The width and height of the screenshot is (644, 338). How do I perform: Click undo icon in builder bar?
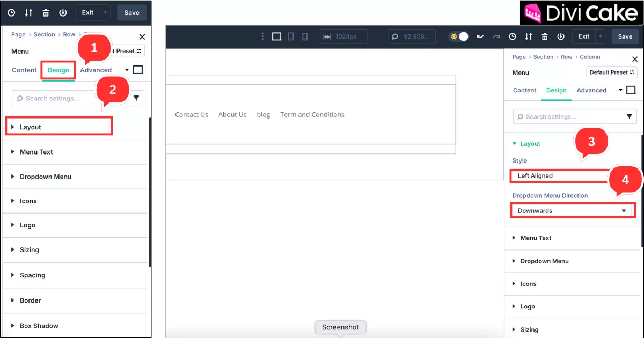tap(480, 36)
